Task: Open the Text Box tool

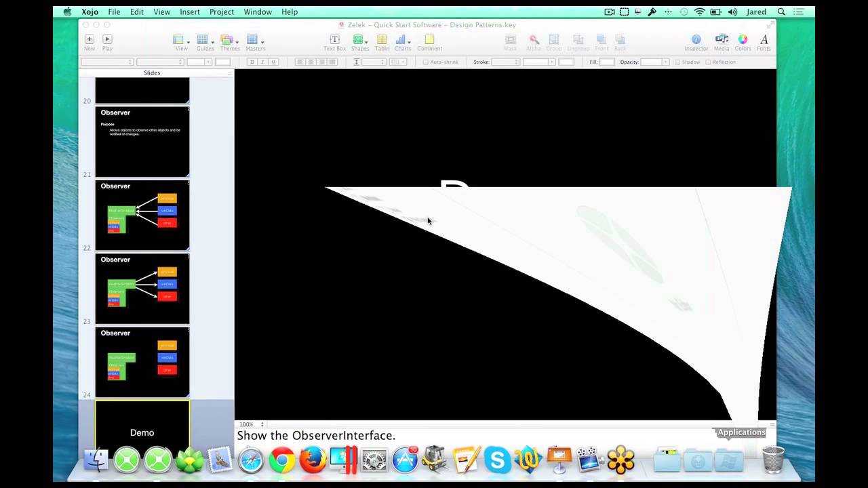Action: click(x=334, y=39)
